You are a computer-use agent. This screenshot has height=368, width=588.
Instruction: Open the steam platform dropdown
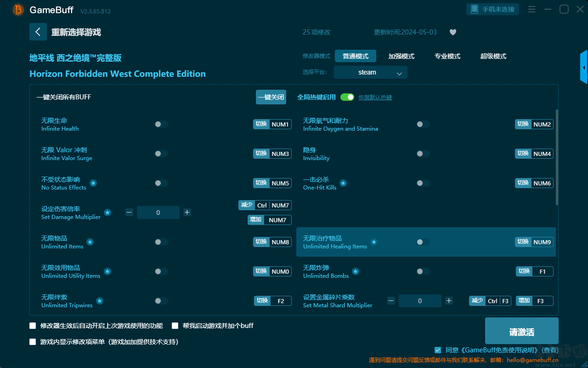pos(371,72)
